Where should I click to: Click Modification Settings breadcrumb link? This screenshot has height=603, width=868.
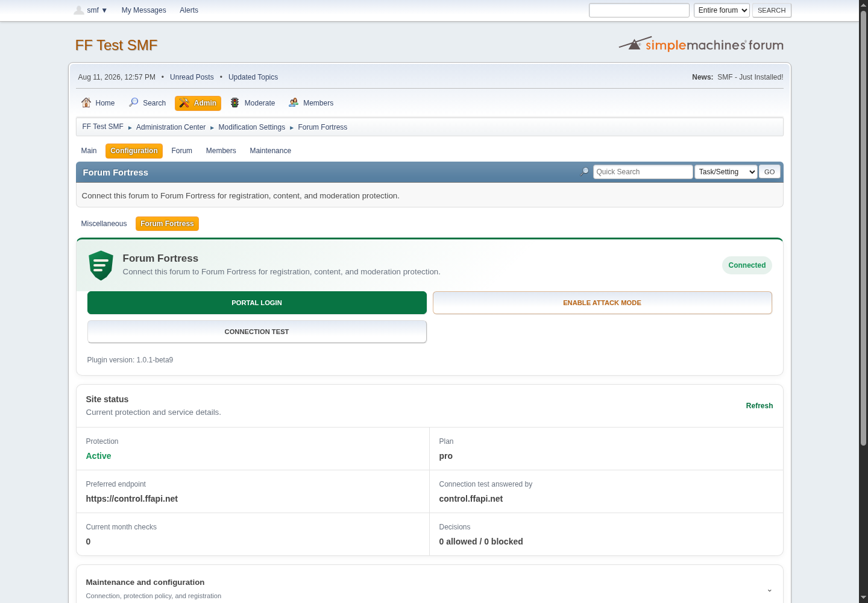pyautogui.click(x=251, y=127)
